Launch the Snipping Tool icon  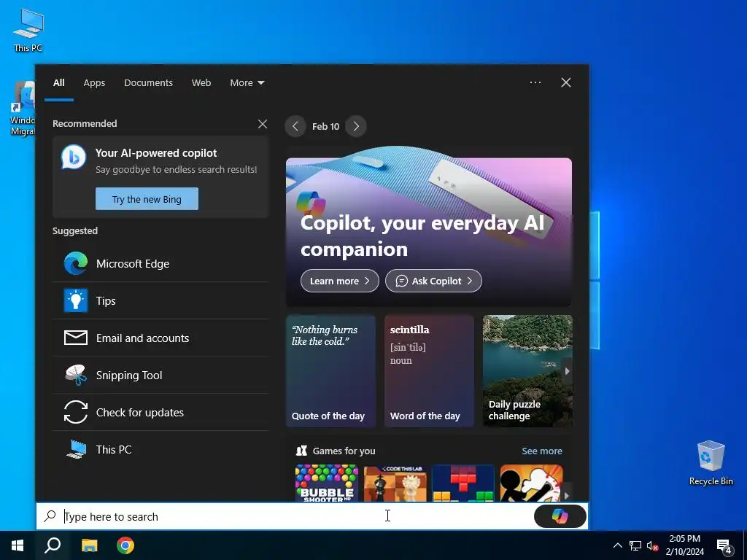pos(76,375)
